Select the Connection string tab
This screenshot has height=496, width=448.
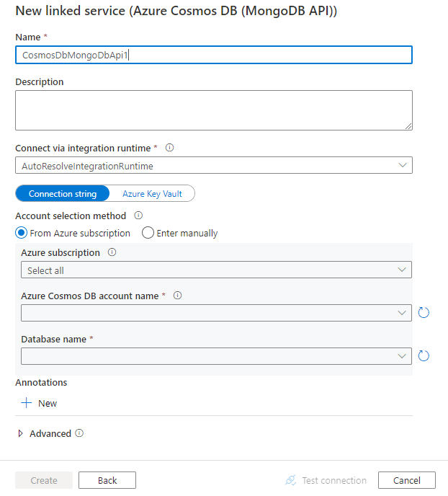(x=62, y=194)
